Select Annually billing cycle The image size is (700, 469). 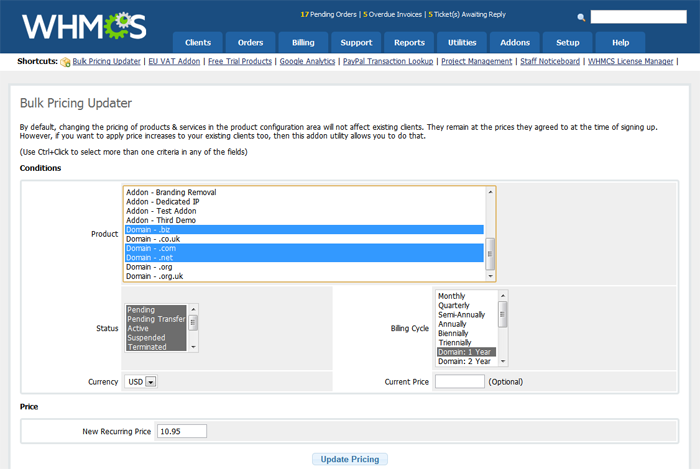pyautogui.click(x=467, y=324)
